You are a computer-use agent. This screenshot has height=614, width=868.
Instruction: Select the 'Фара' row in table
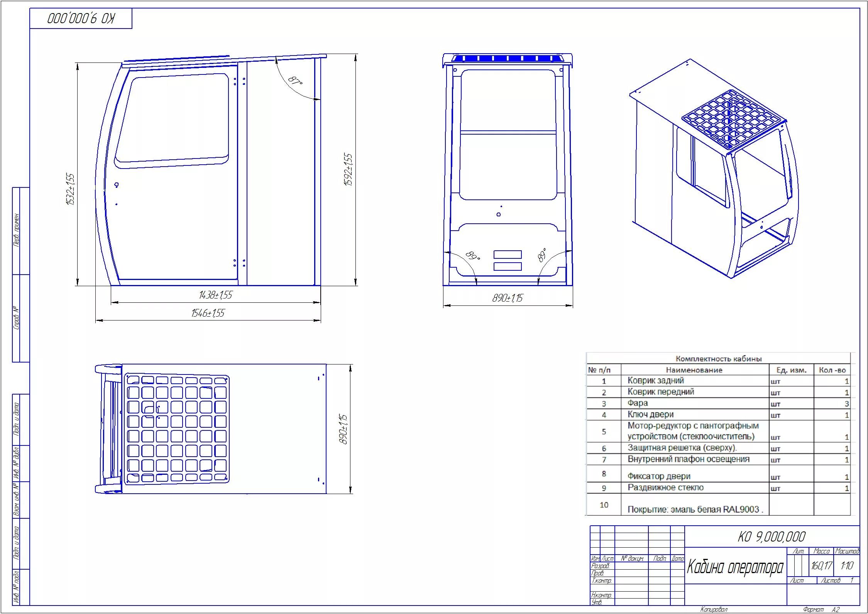pyautogui.click(x=638, y=403)
